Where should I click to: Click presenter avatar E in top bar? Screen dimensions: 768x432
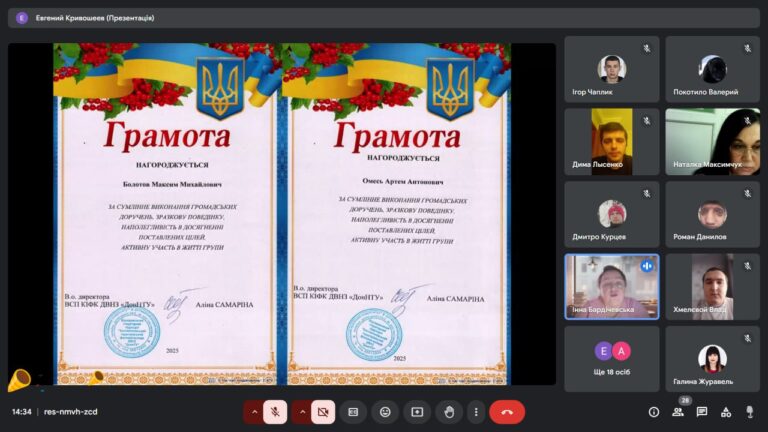point(22,18)
